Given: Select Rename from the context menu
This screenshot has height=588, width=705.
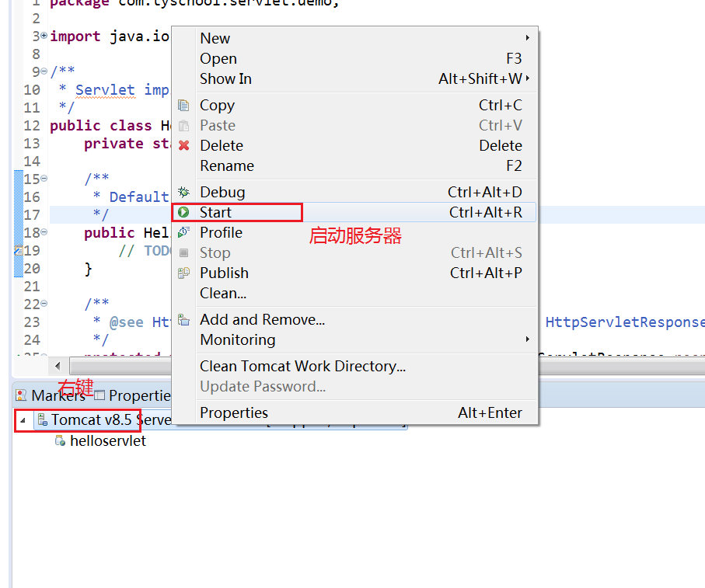Looking at the screenshot, I should click(x=226, y=165).
